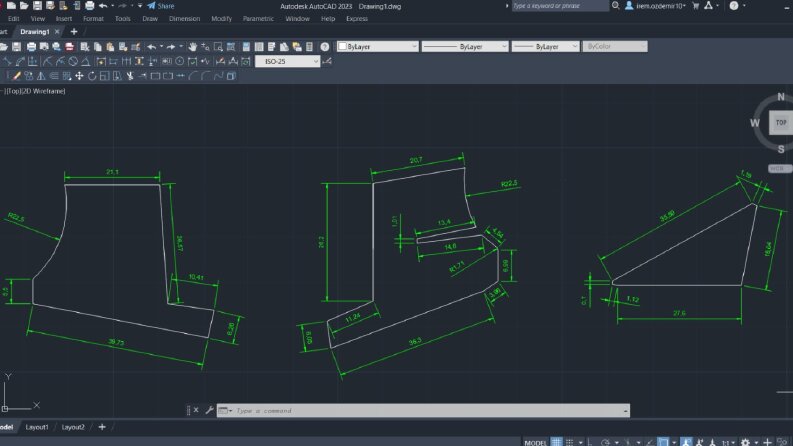793x446 pixels.
Task: Select the Rotate tool
Action: pos(92,76)
